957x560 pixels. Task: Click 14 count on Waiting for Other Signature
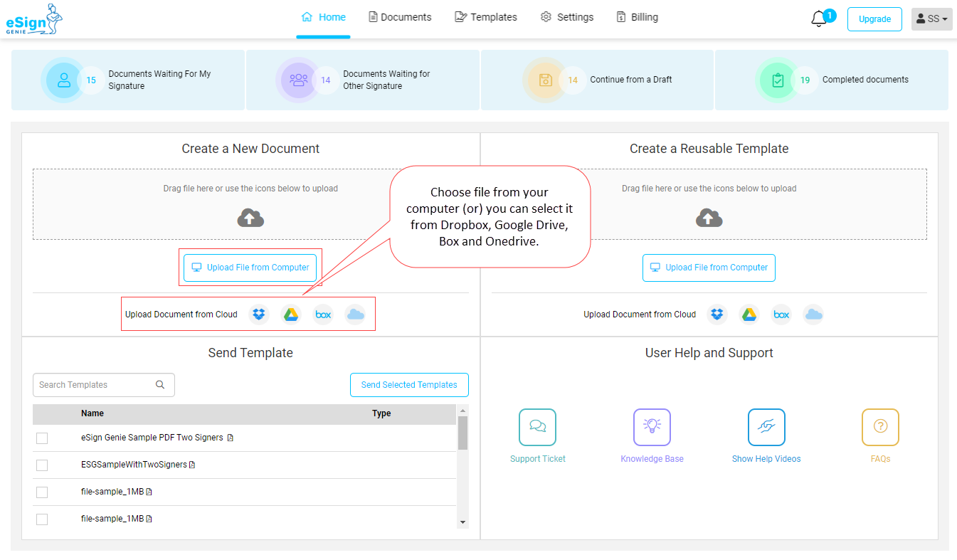tap(325, 80)
